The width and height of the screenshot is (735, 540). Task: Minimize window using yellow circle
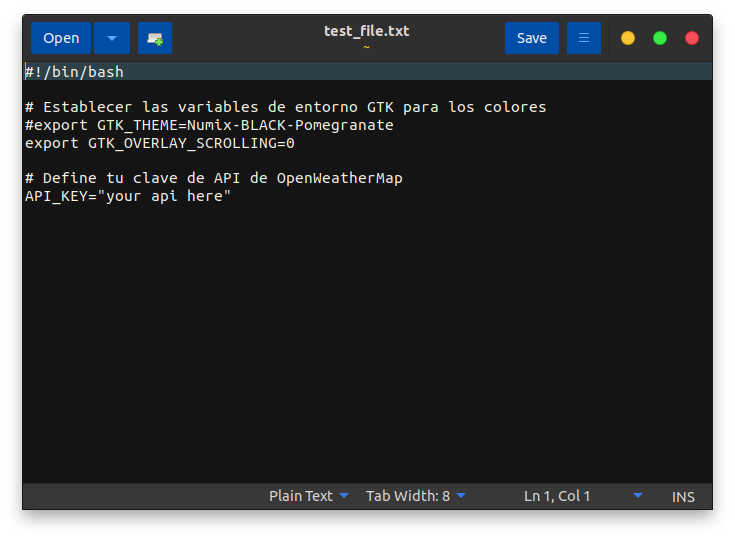click(x=628, y=38)
